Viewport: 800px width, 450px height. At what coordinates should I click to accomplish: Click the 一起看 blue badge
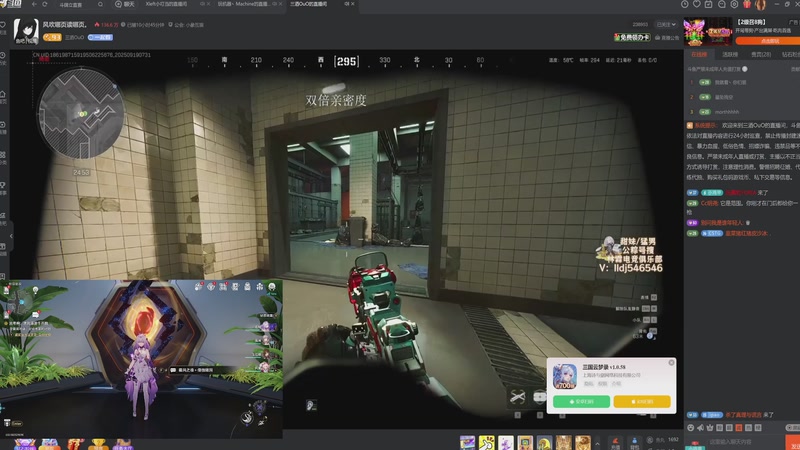click(x=100, y=37)
